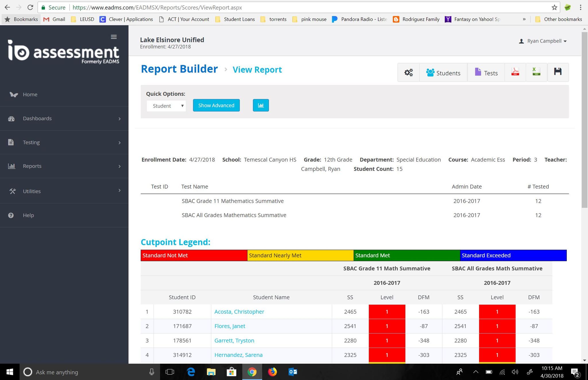Export report to PDF icon
Viewport: 588px width, 380px height.
click(515, 72)
